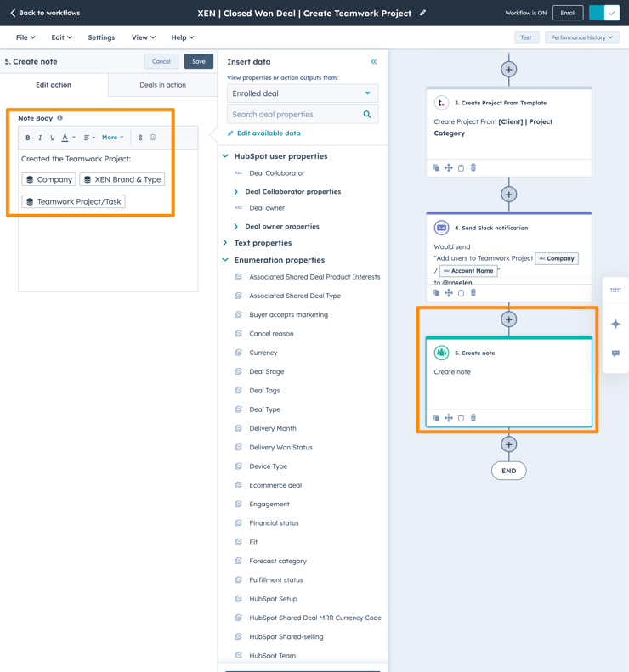The height and width of the screenshot is (672, 629).
Task: Add a step between steps 3 and 4
Action: pyautogui.click(x=509, y=195)
